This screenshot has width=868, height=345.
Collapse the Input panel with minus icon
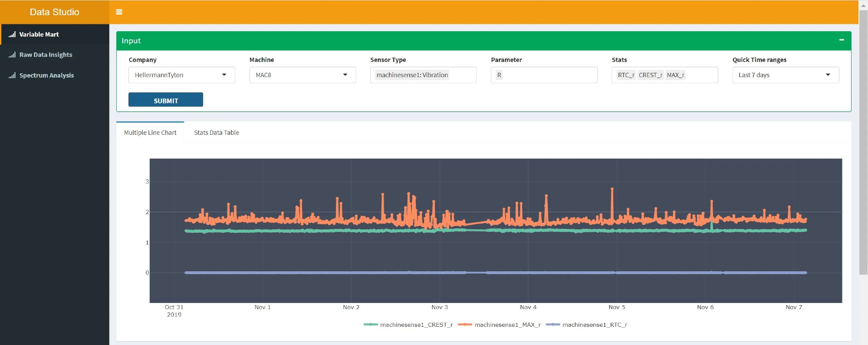(842, 40)
